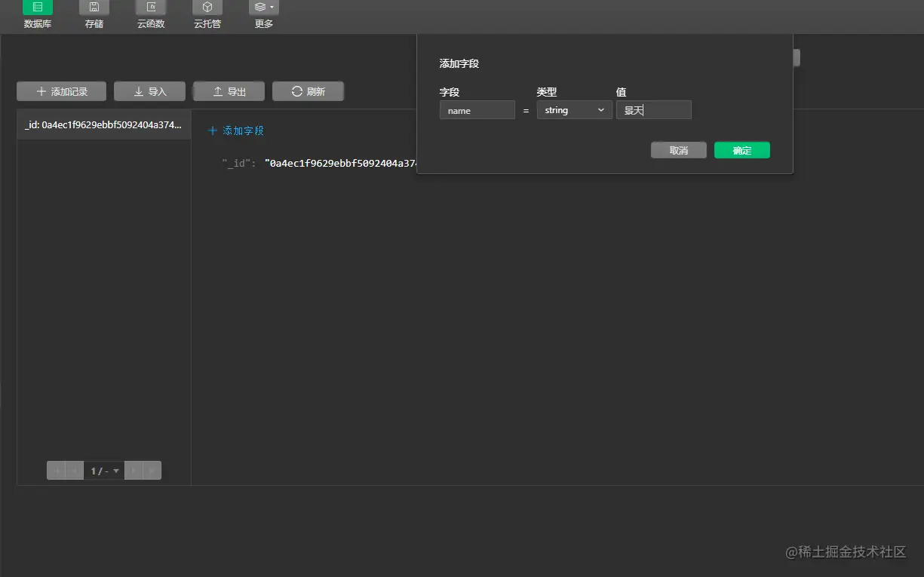Click the 导出 export button

click(229, 91)
